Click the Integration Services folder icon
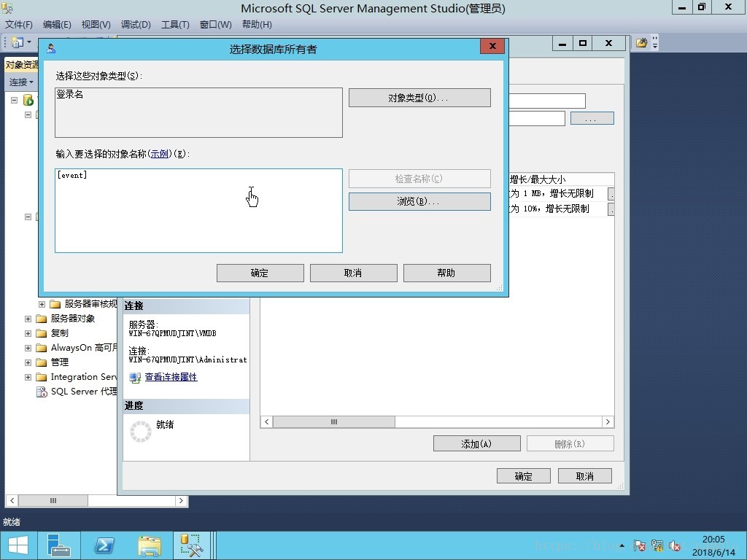 (x=42, y=377)
